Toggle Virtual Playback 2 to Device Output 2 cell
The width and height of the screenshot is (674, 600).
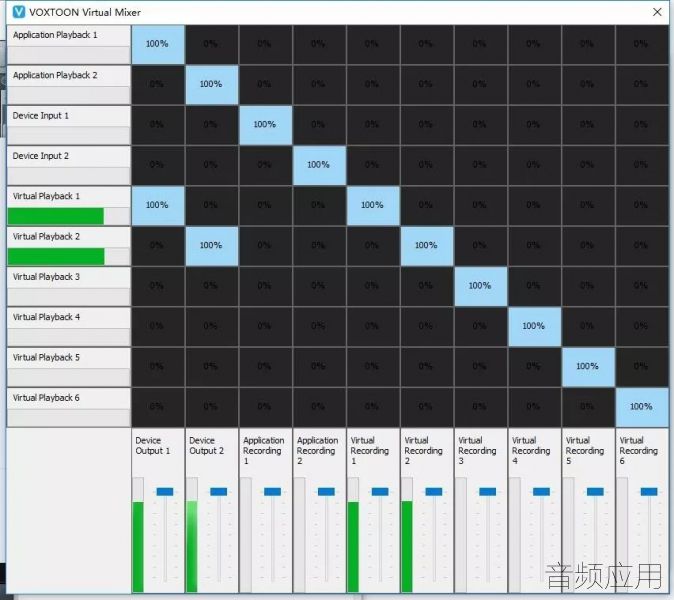point(211,246)
